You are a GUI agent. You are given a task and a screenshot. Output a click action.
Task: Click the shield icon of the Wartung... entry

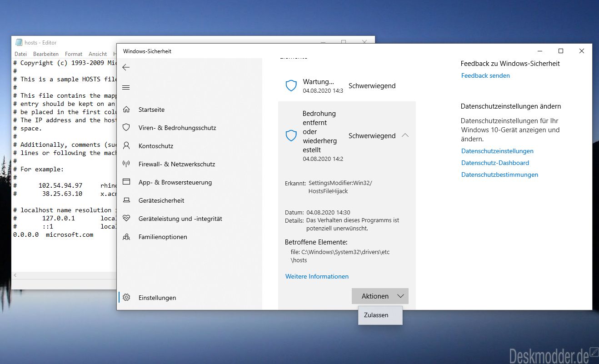(x=291, y=85)
